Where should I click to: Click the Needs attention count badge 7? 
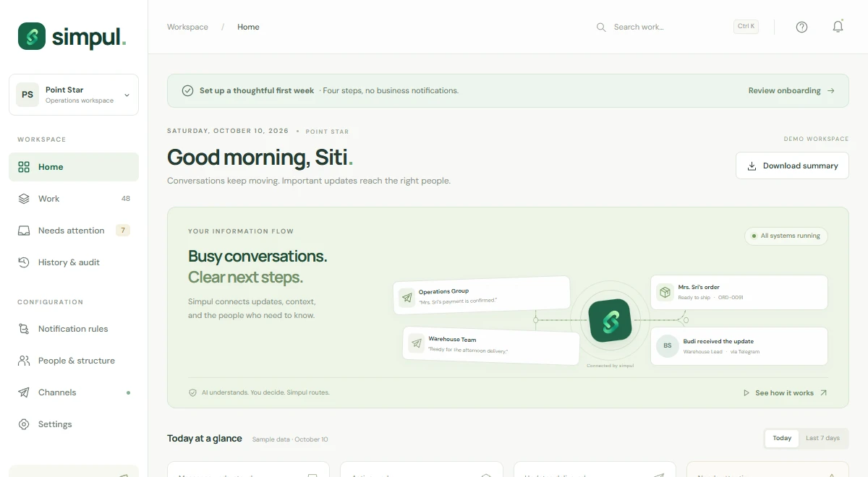tap(123, 231)
